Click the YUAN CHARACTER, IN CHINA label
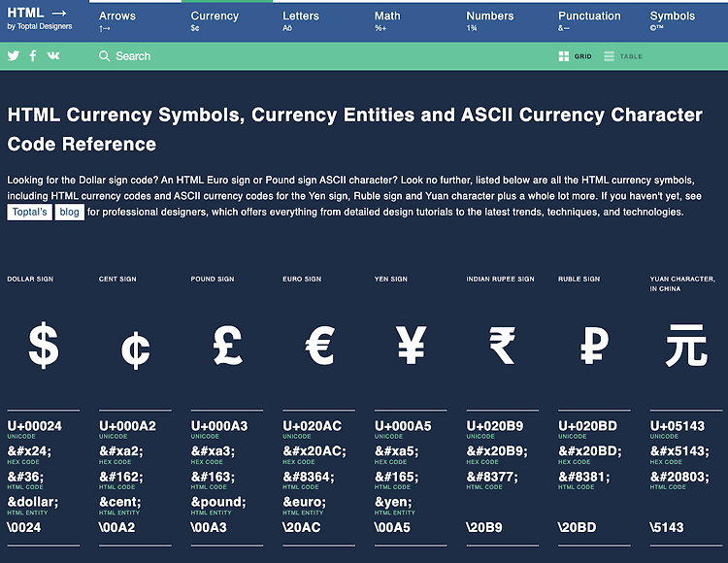This screenshot has height=563, width=728. [x=682, y=283]
